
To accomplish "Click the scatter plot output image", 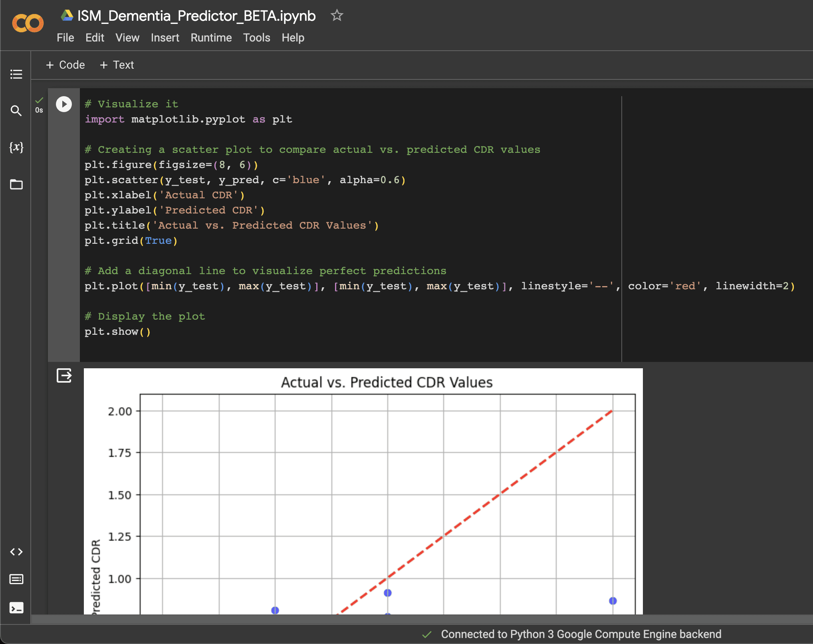I will 363,491.
